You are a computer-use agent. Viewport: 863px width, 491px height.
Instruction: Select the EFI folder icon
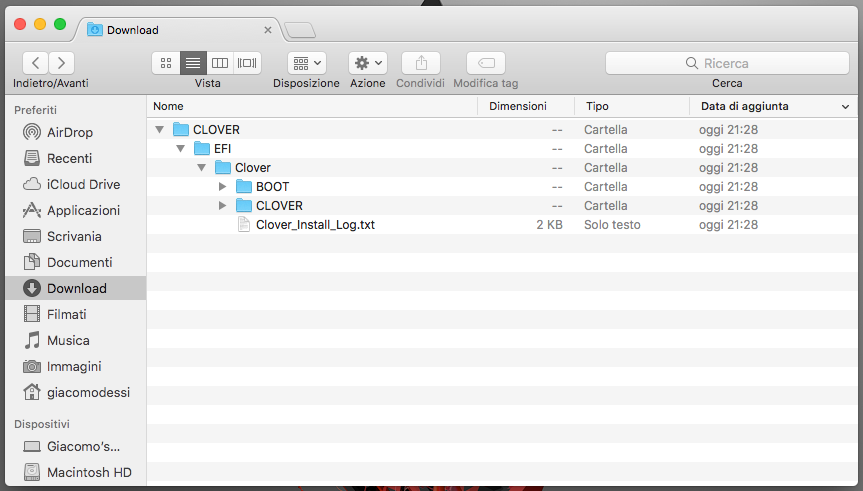pos(202,149)
